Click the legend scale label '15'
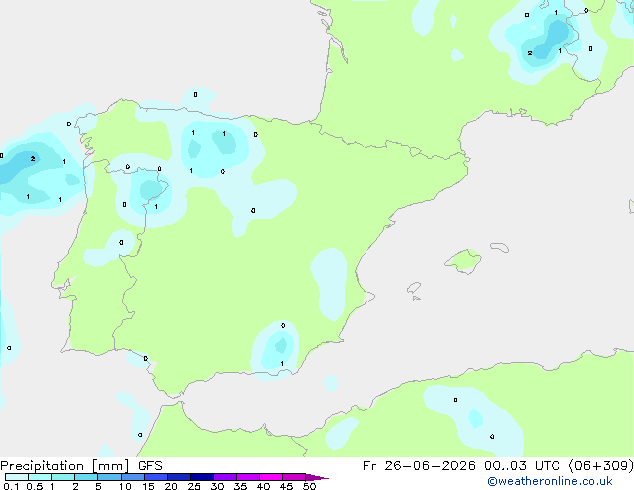634x490 pixels. coord(148,486)
